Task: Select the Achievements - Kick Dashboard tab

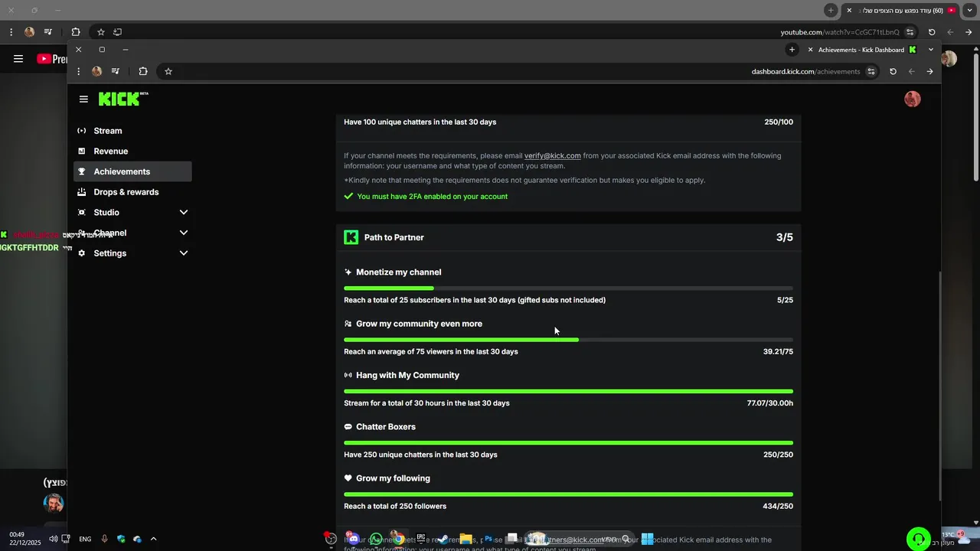Action: coord(861,50)
